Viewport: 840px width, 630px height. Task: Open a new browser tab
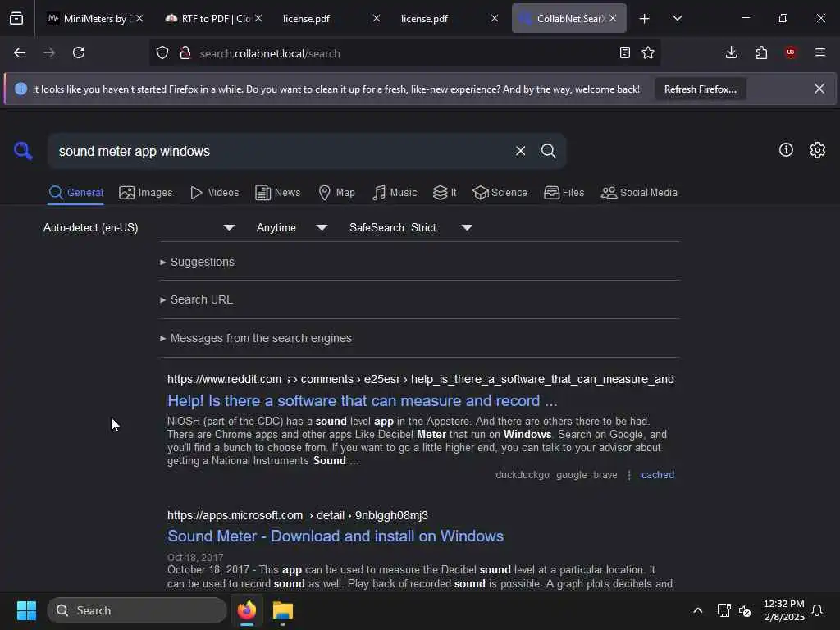point(645,19)
